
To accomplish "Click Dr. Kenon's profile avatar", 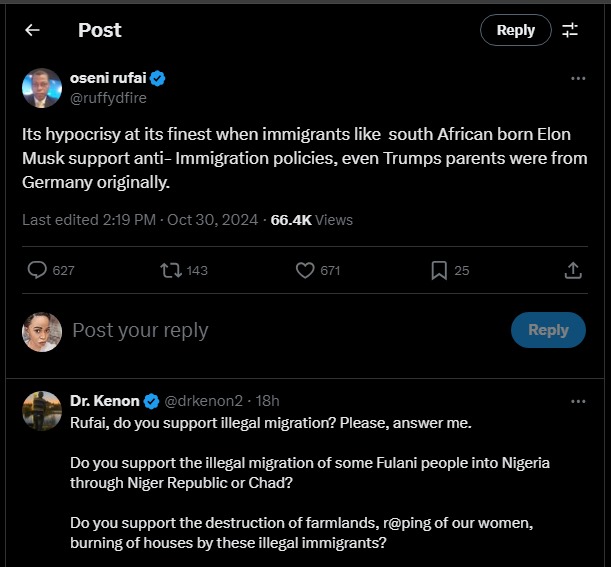I will (42, 411).
